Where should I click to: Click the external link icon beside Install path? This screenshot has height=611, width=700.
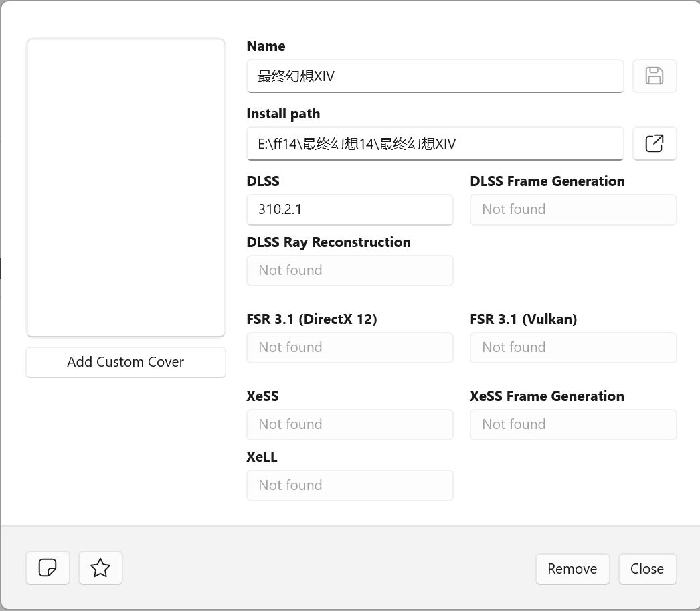pyautogui.click(x=654, y=143)
